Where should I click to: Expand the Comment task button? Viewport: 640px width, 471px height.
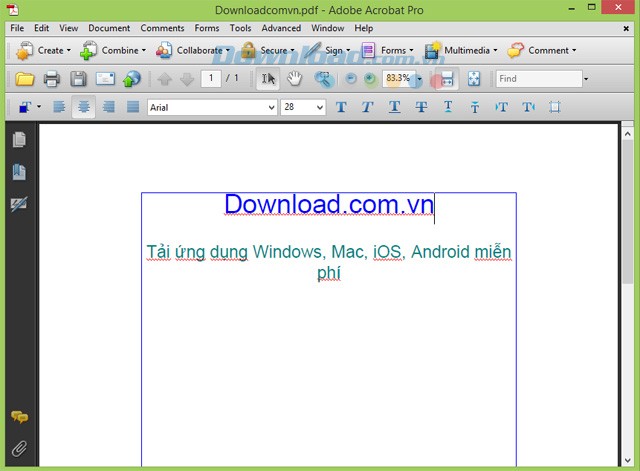(x=542, y=51)
